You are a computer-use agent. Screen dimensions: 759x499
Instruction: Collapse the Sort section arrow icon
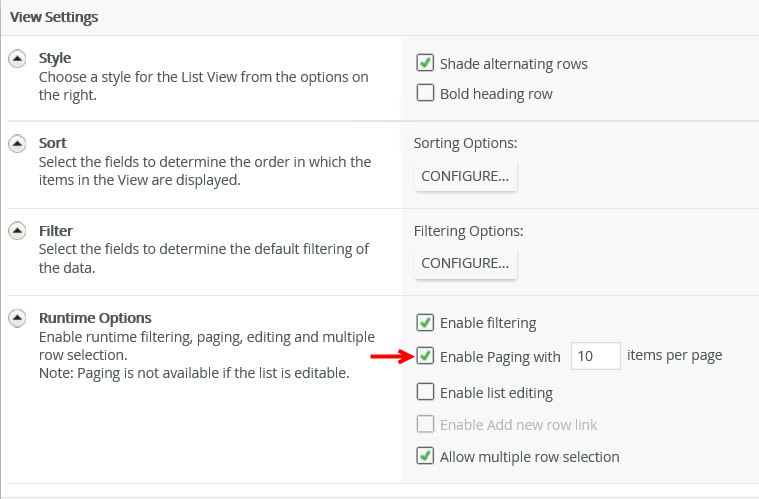click(x=17, y=144)
